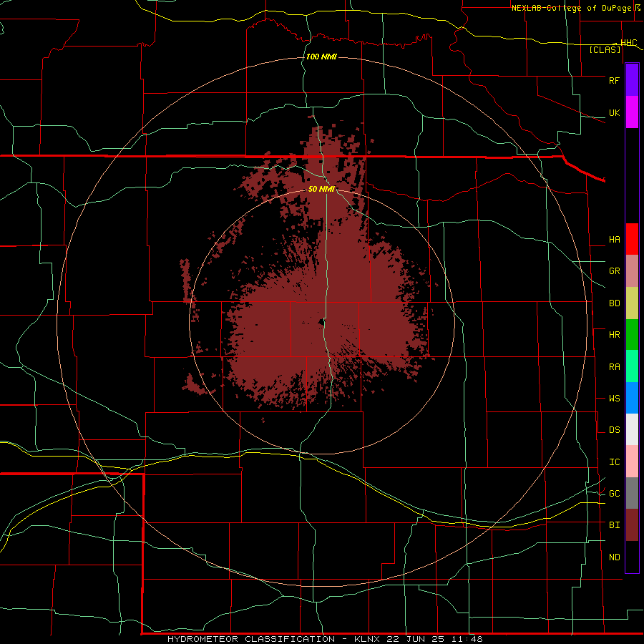This screenshot has width=644, height=644.
Task: Click the GC legend label
Action: coord(615,494)
